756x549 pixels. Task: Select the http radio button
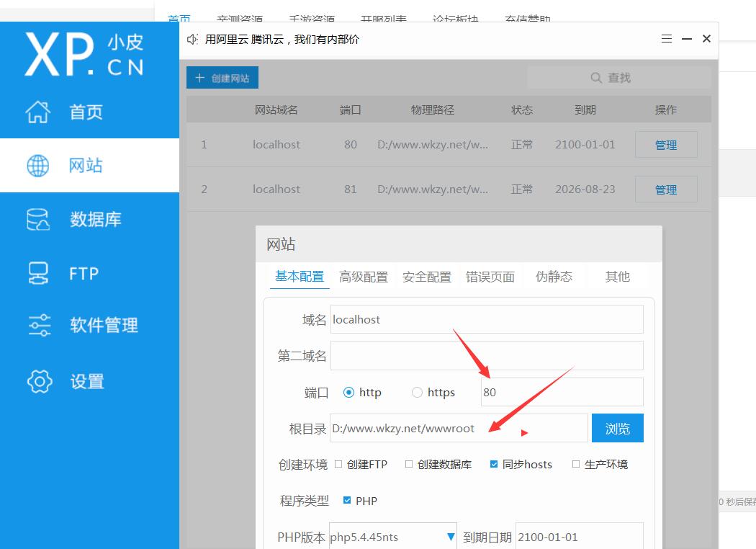(x=349, y=393)
